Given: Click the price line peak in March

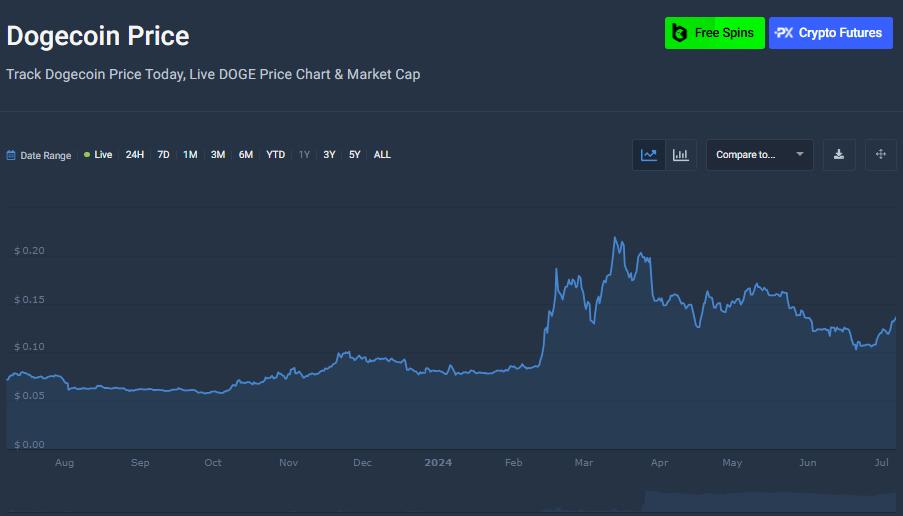Looking at the screenshot, I should 616,238.
